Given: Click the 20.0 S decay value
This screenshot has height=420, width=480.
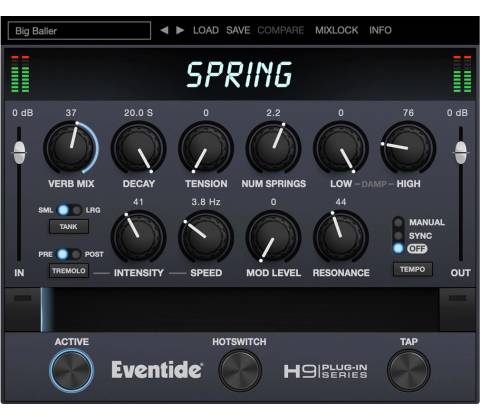Looking at the screenshot, I should pos(138,113).
